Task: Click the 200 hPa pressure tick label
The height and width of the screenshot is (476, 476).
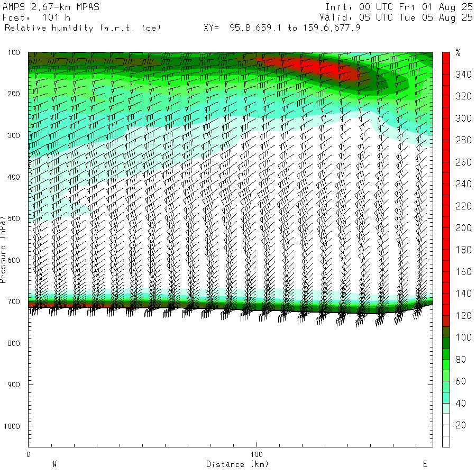Action: (14, 94)
